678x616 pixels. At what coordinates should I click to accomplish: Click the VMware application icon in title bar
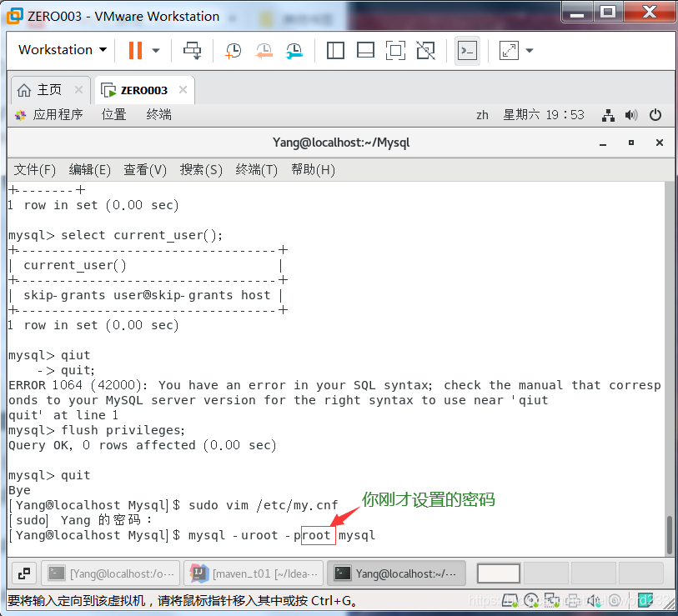click(x=14, y=16)
